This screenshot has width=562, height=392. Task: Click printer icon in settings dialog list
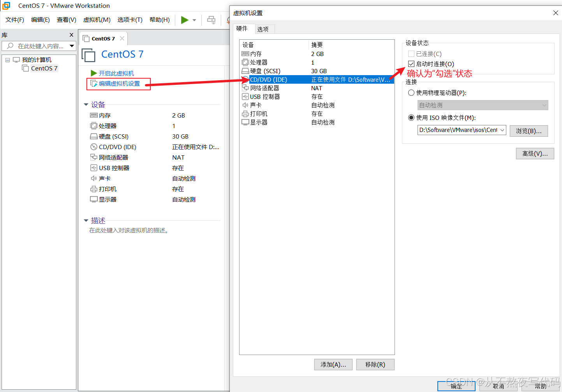pos(245,114)
